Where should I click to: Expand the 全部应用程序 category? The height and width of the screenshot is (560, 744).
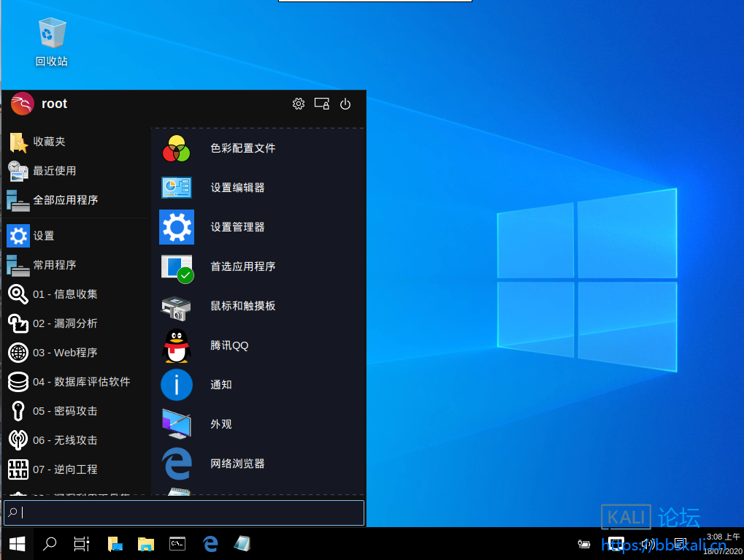pyautogui.click(x=66, y=199)
